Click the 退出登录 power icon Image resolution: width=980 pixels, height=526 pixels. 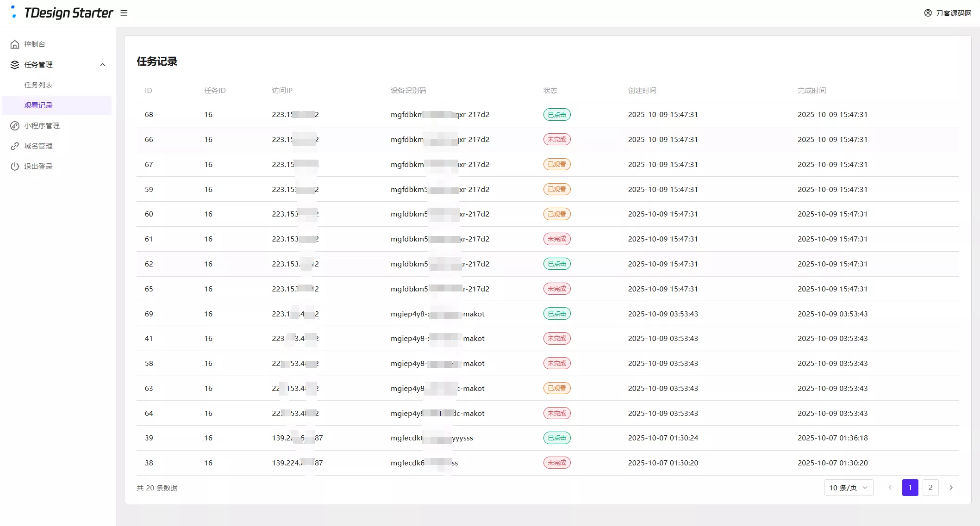tap(14, 166)
